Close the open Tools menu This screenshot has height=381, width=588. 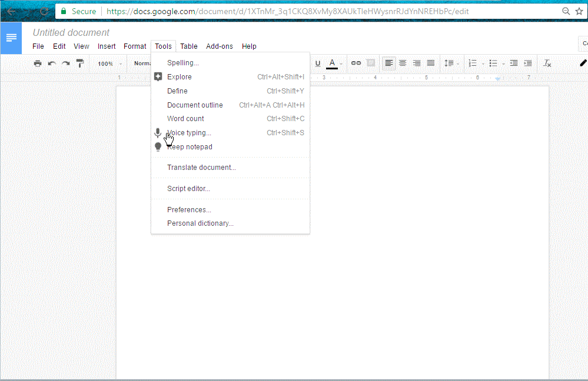click(x=163, y=46)
